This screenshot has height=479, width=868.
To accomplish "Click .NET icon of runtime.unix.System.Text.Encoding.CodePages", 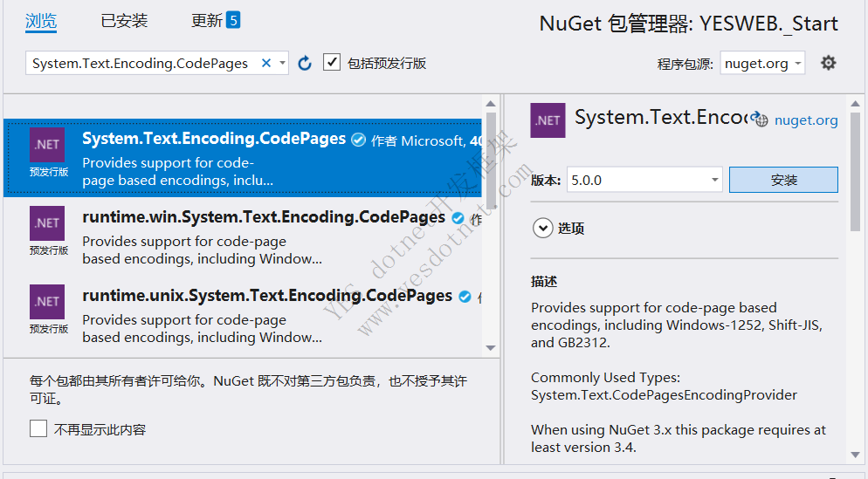I will [47, 302].
